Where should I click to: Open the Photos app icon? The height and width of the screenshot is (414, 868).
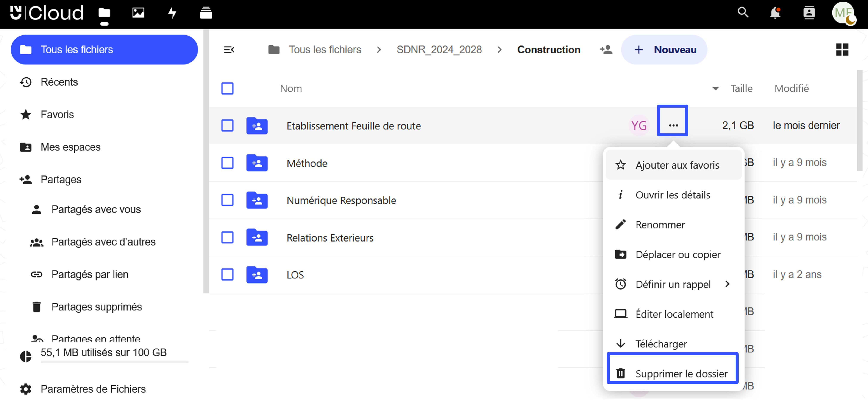[138, 12]
